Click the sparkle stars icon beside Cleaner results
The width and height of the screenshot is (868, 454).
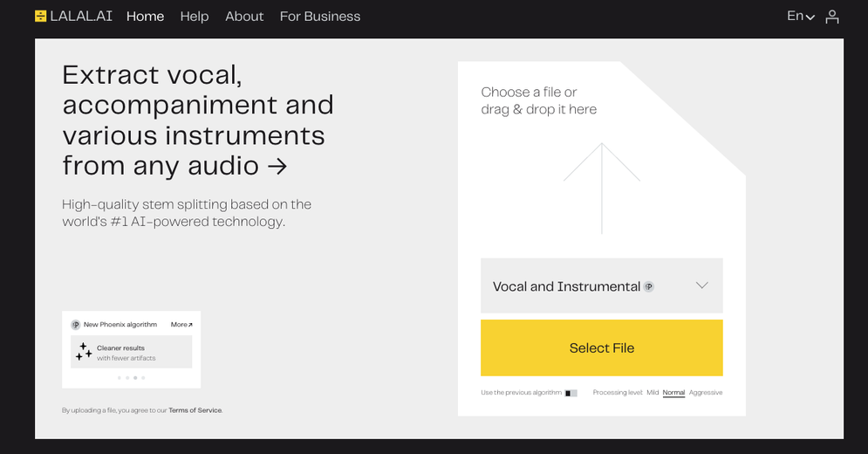pyautogui.click(x=84, y=352)
